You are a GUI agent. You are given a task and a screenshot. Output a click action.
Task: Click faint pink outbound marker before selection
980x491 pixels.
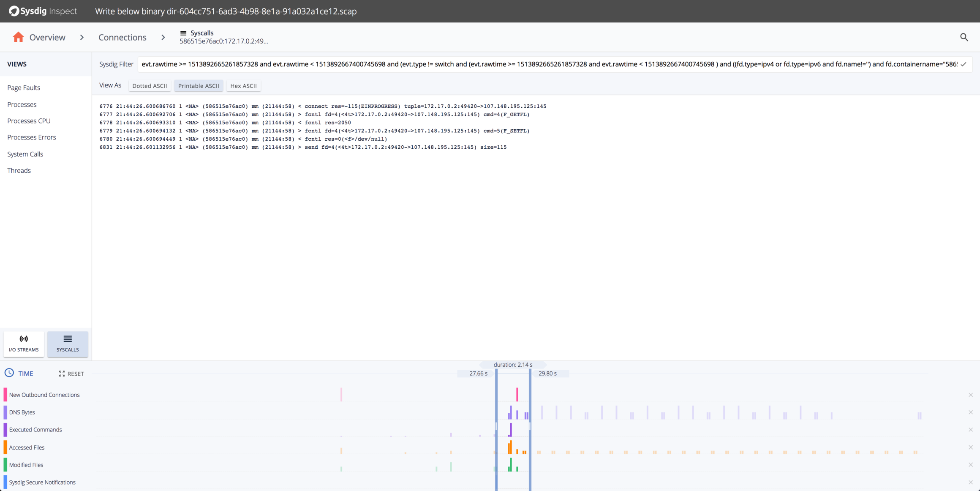(341, 394)
